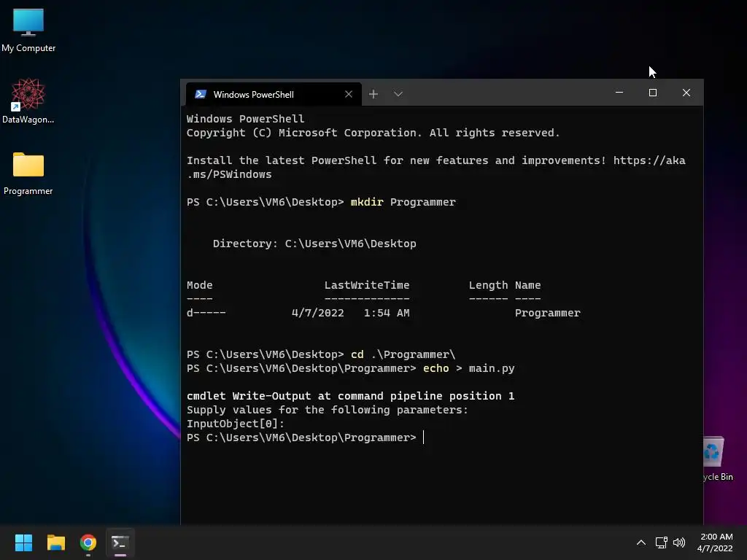Open Google Chrome from taskbar
This screenshot has height=560, width=747.
tap(88, 542)
